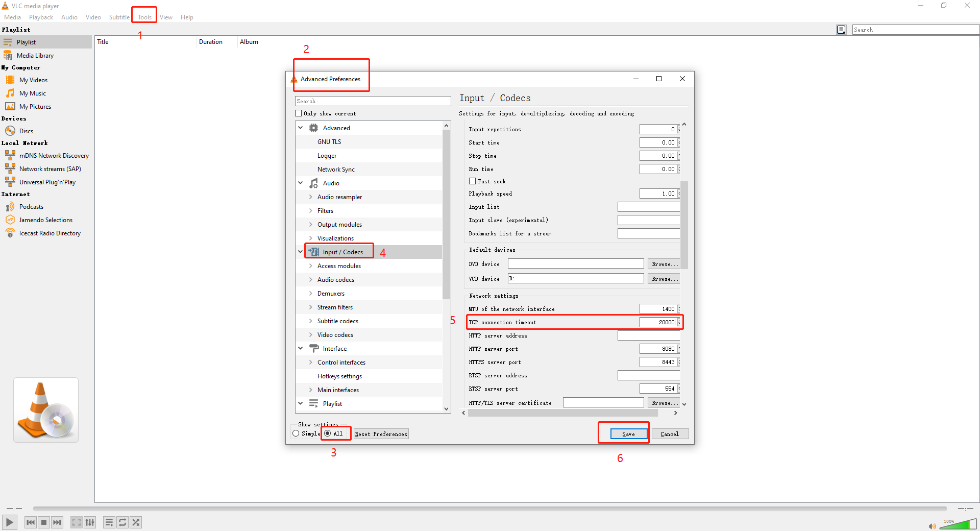Click Browse for VCD device
This screenshot has width=980, height=531.
tap(664, 279)
